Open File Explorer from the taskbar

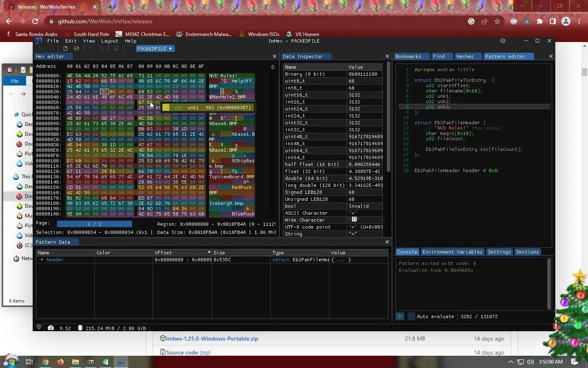(x=76, y=362)
